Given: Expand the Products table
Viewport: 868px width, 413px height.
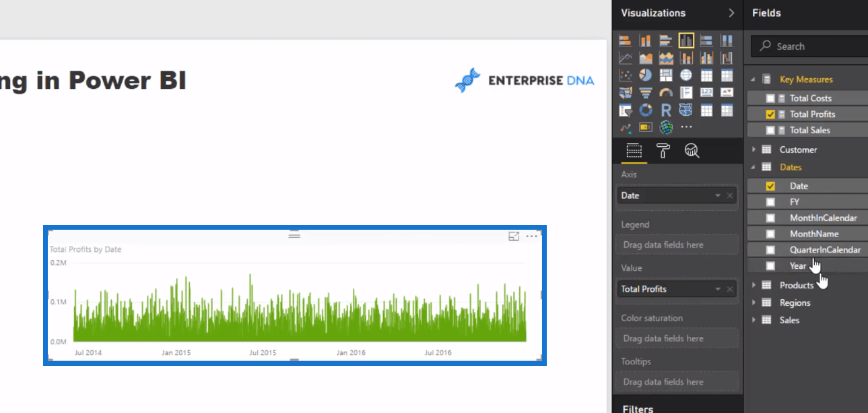Looking at the screenshot, I should (754, 285).
